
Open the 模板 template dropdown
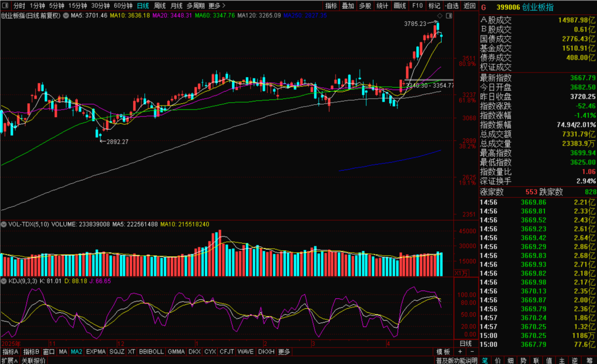(x=443, y=352)
